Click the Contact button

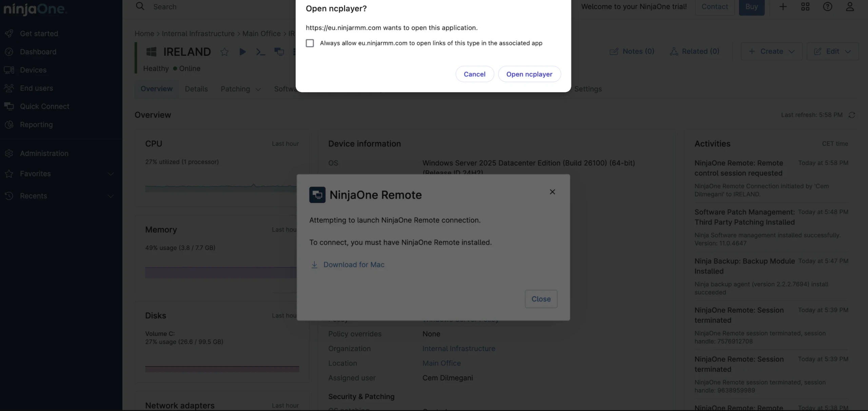point(715,7)
